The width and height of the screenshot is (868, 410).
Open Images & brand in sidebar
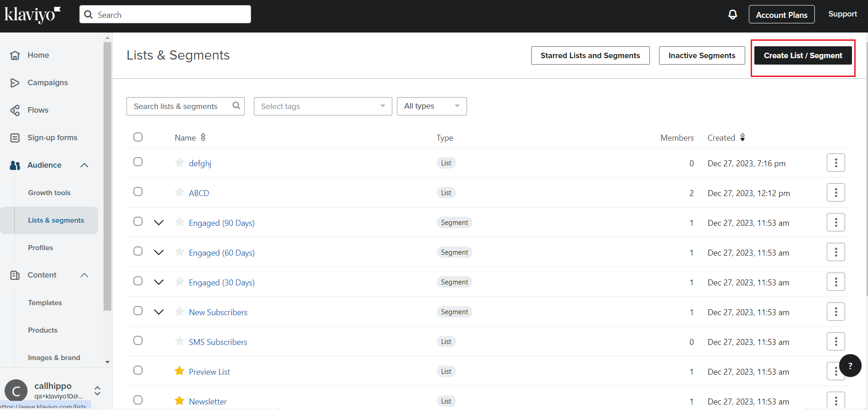[54, 358]
